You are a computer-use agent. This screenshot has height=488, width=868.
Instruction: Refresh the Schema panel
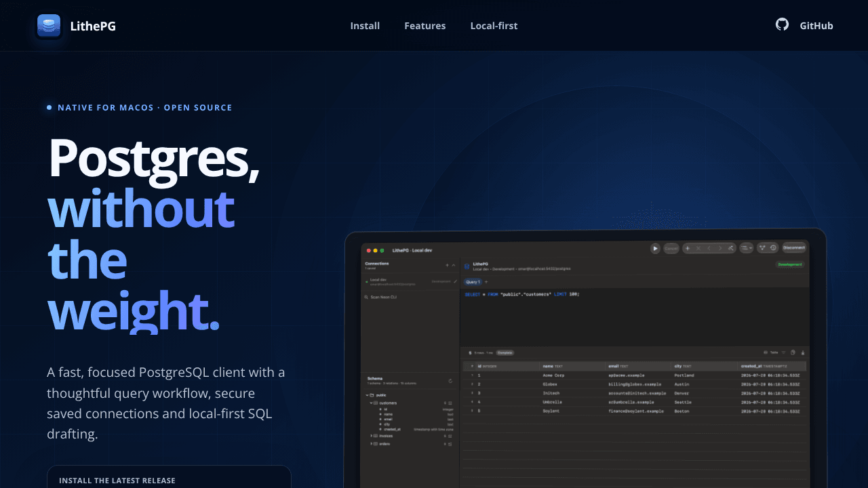[x=450, y=381]
